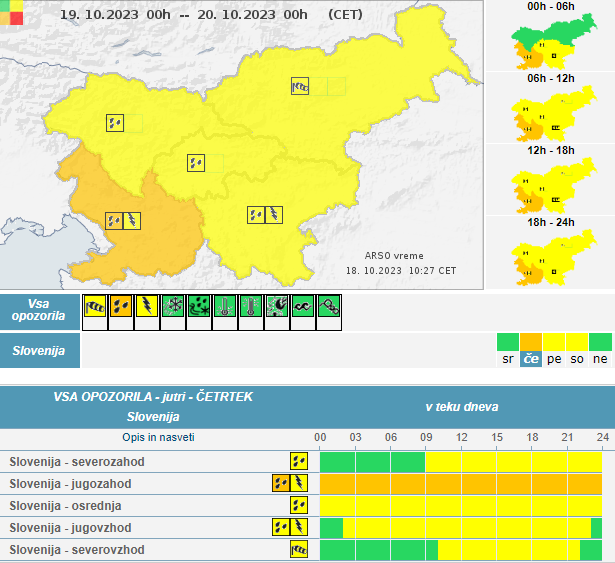
Task: Show the 18h - 24h map thumbnail
Action: [549, 258]
